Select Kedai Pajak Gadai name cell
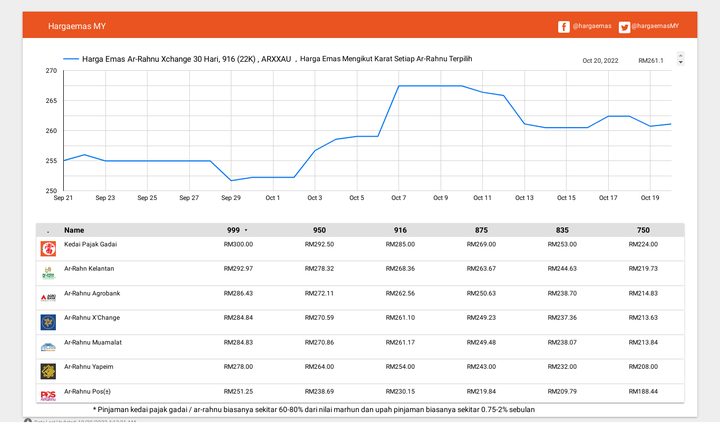The image size is (720, 430). coord(90,244)
